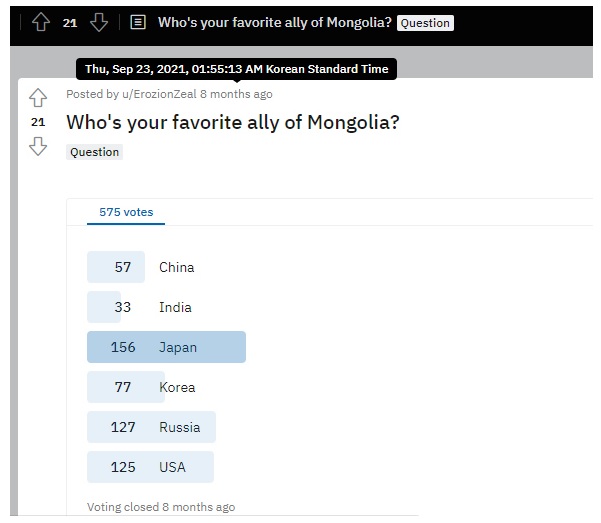
Task: Upvote the post in the top header bar
Action: (x=40, y=21)
